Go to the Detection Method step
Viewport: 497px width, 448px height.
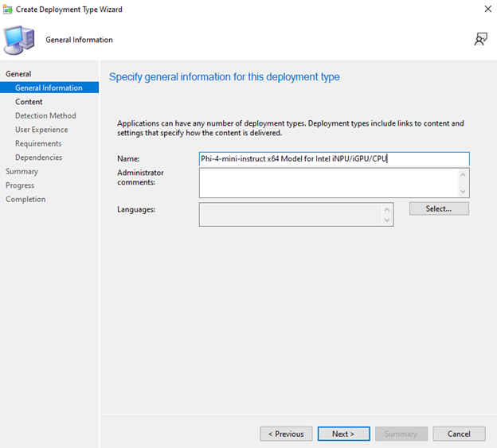click(x=45, y=115)
